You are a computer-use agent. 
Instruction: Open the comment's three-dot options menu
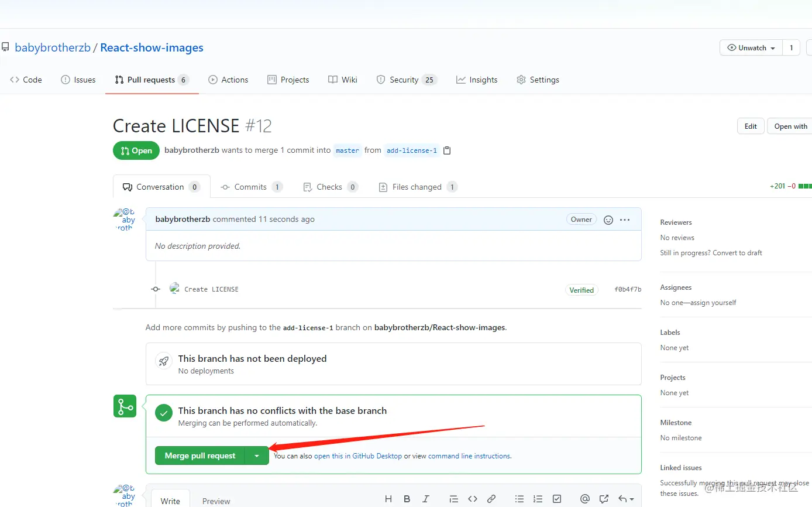[x=625, y=220]
